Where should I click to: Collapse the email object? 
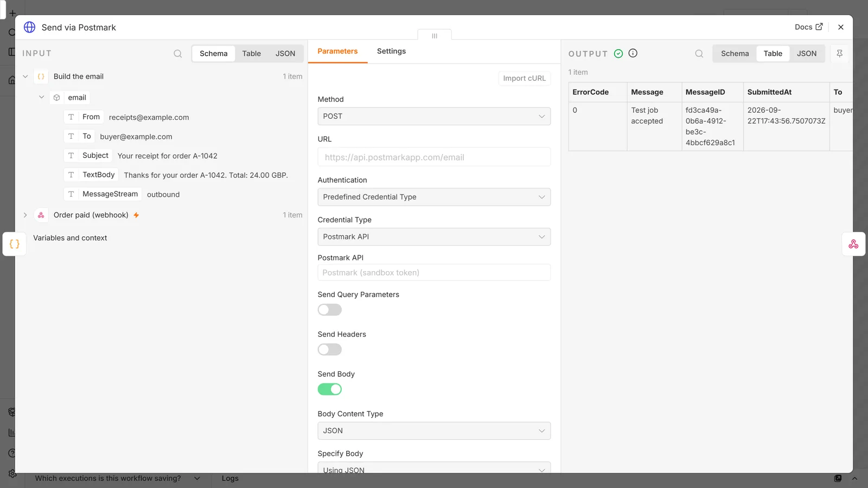(41, 98)
